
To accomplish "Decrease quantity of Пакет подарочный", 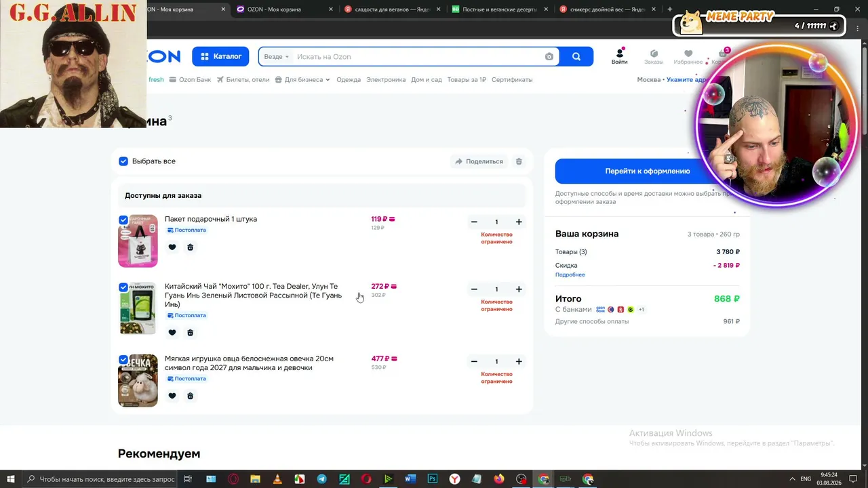I will 474,222.
